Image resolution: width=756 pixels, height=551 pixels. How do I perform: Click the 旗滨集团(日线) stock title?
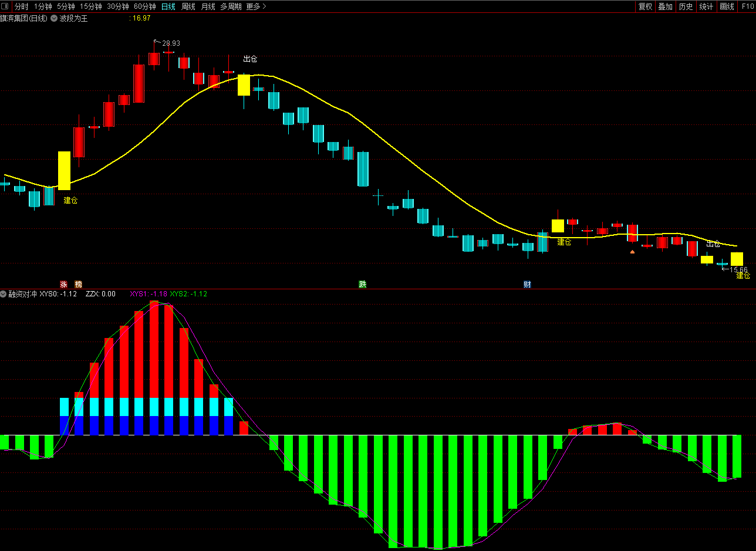click(x=24, y=18)
